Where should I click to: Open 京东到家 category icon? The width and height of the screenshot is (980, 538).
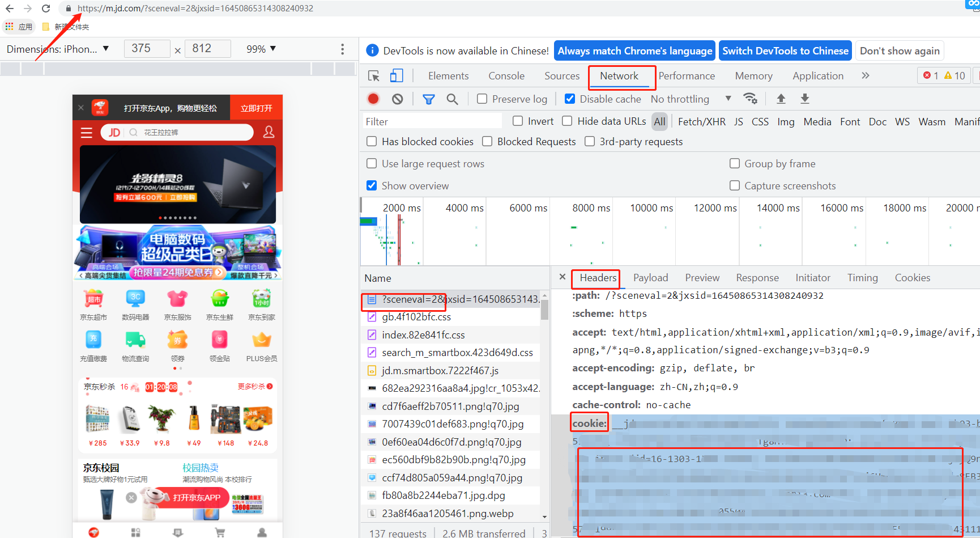click(262, 304)
